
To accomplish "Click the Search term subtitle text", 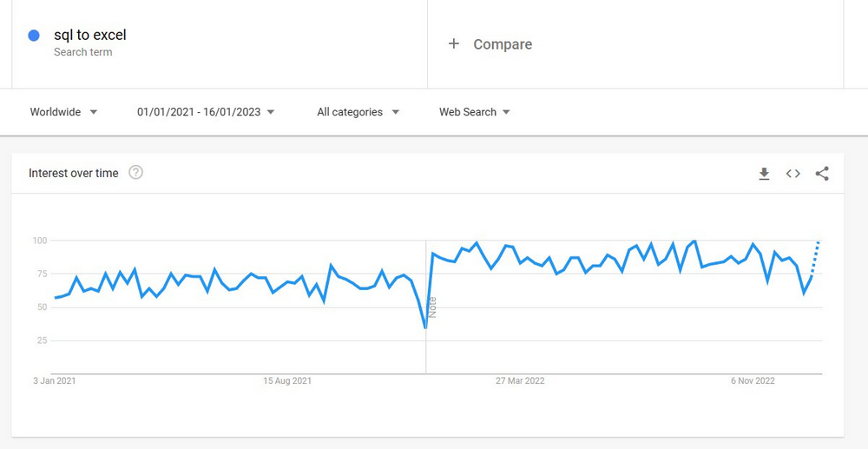I will coord(82,52).
